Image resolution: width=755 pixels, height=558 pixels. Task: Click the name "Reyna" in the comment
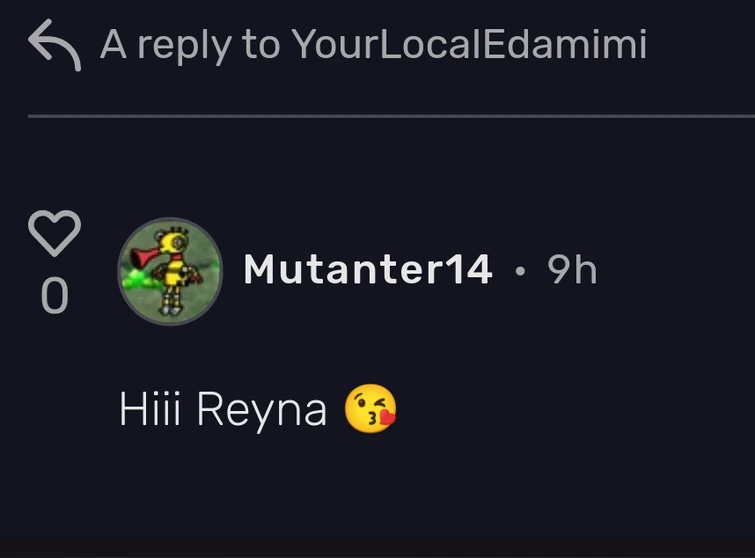pyautogui.click(x=261, y=411)
